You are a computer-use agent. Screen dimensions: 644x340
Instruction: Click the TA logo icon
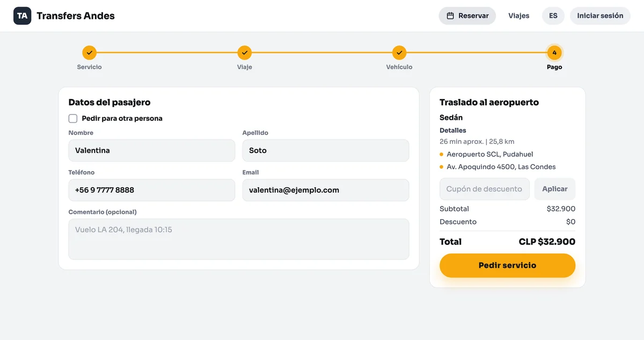click(22, 16)
